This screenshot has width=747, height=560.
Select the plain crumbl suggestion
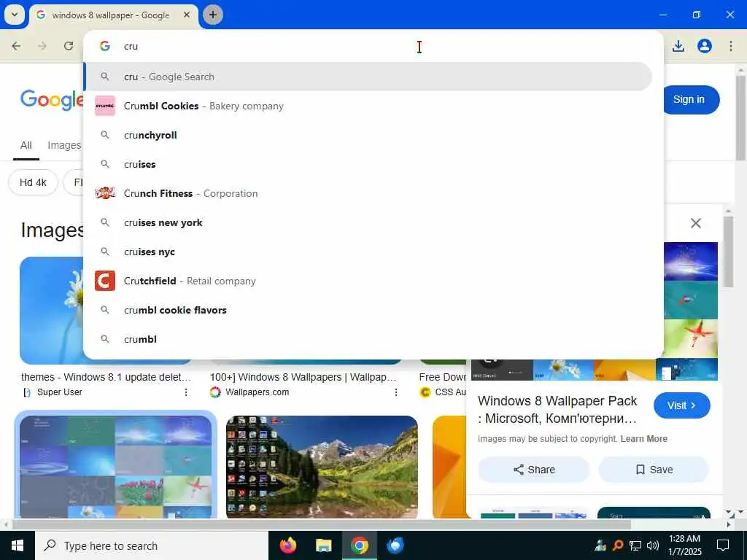368,339
